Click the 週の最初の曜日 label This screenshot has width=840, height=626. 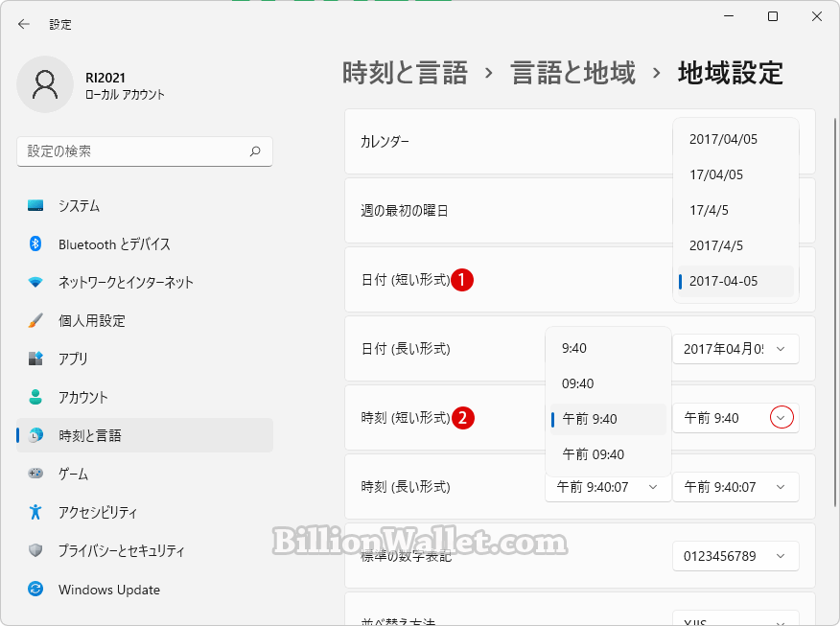click(x=405, y=211)
